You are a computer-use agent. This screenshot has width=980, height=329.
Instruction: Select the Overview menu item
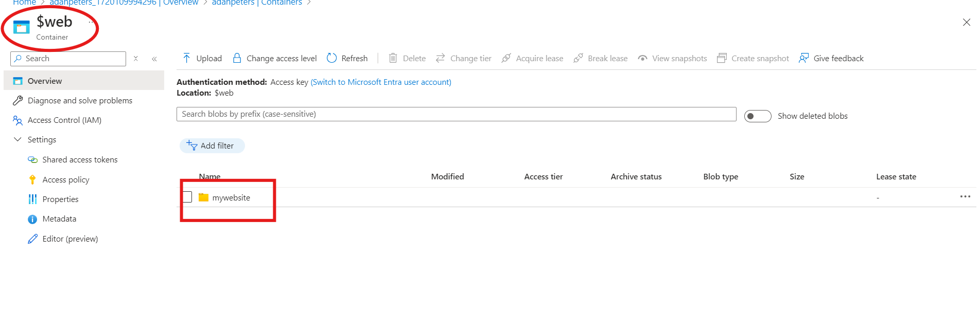84,81
